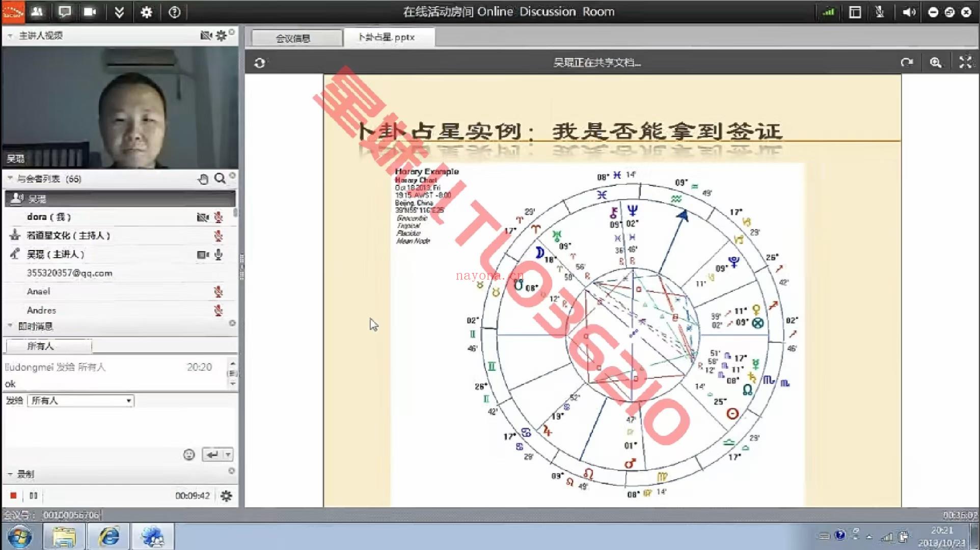Zoom in on the shared document
Viewport: 980px width, 550px height.
[936, 63]
